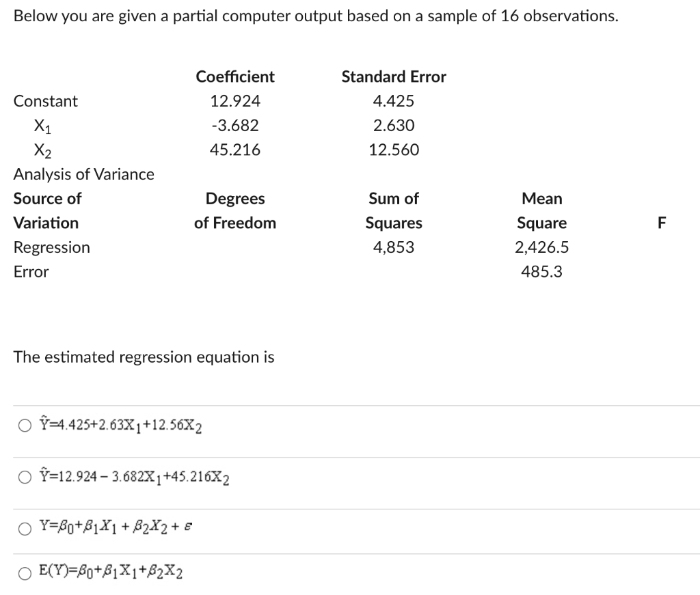
Task: Click the coefficient value 12.924
Action: click(235, 100)
